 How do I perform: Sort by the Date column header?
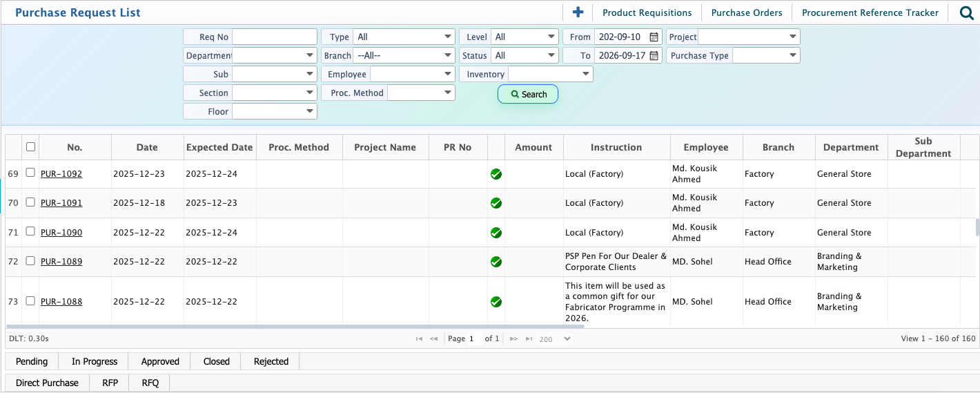tap(147, 147)
